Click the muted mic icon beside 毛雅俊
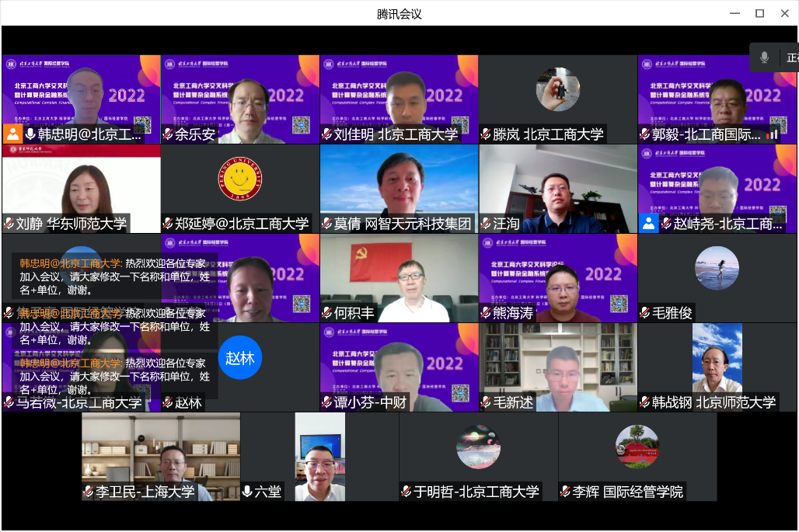 click(645, 313)
